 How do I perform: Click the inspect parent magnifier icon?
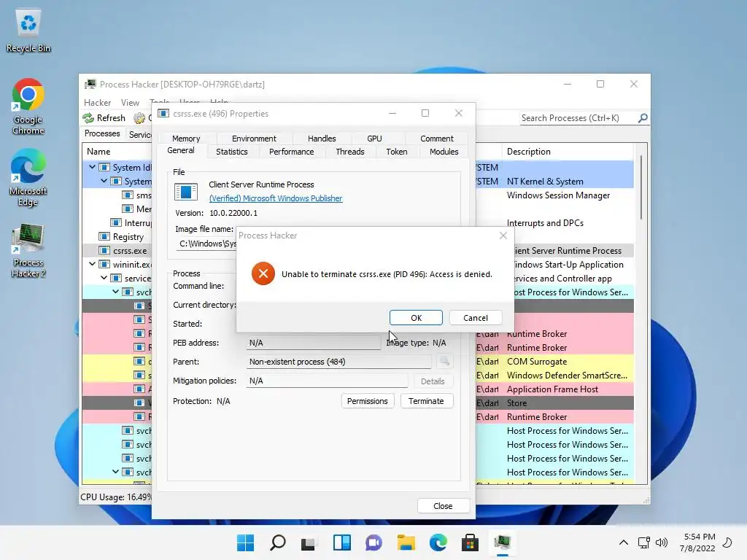(444, 362)
